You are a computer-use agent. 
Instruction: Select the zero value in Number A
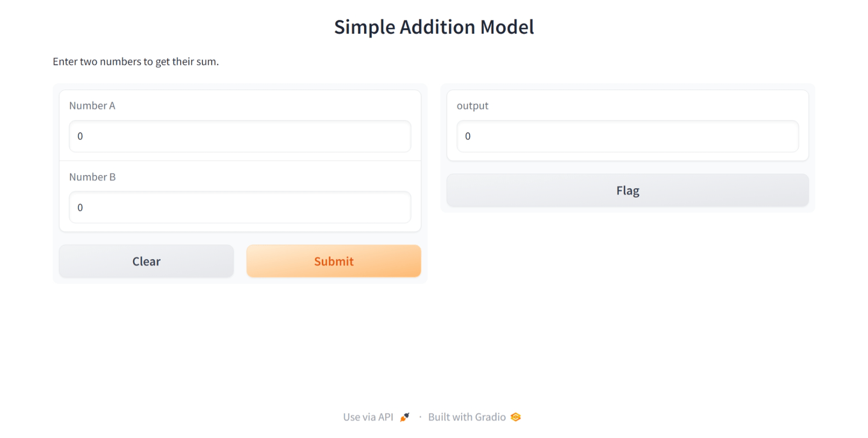point(80,136)
